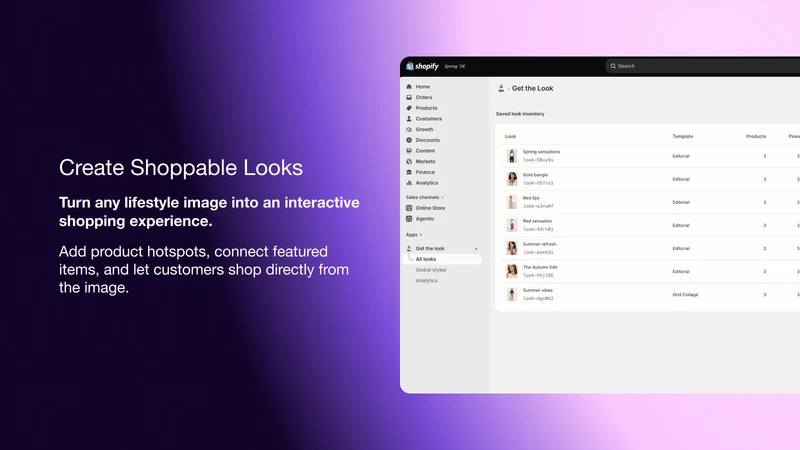The height and width of the screenshot is (450, 800).
Task: Click the Grid Collage template cell
Action: point(685,295)
